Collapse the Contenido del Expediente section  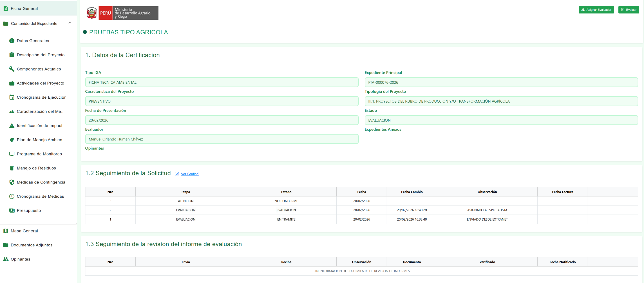click(70, 23)
